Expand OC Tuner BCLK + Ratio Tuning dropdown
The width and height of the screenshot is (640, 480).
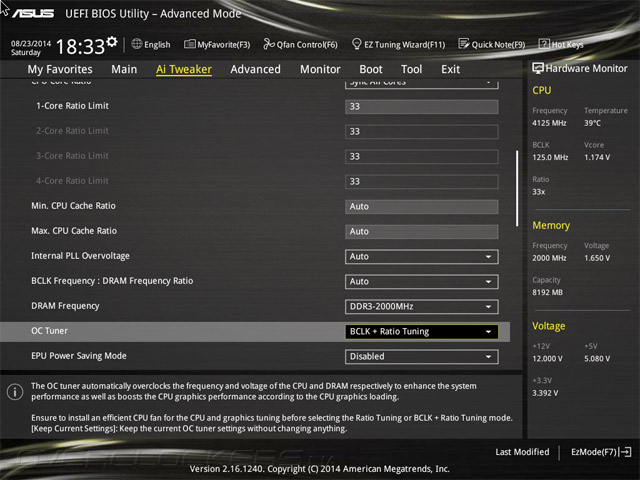point(422,331)
